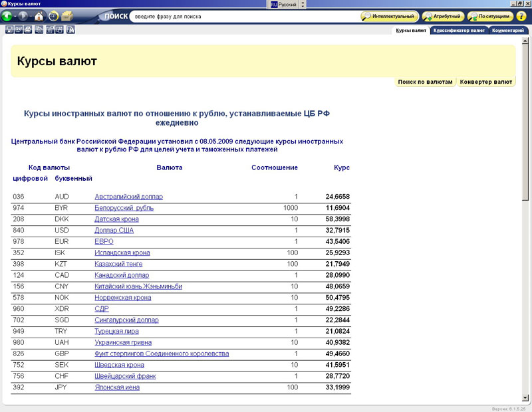Viewport: 532px width, 412px height.
Task: Open the history clock icon
Action: coord(53,16)
